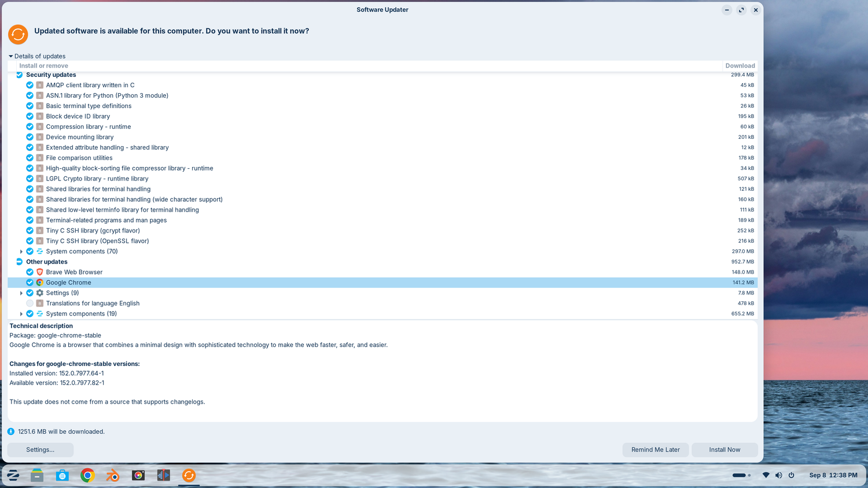Open the Settings... button
This screenshot has height=488, width=868.
pos(41,450)
